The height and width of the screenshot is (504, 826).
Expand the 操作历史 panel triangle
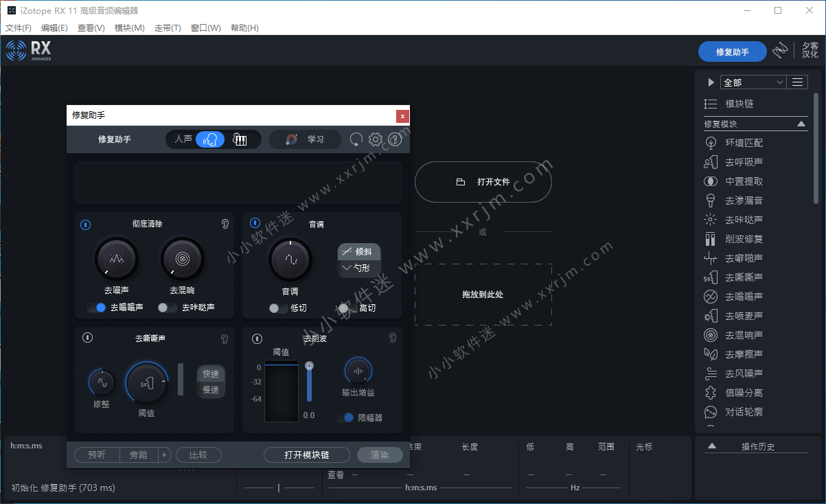[x=712, y=446]
